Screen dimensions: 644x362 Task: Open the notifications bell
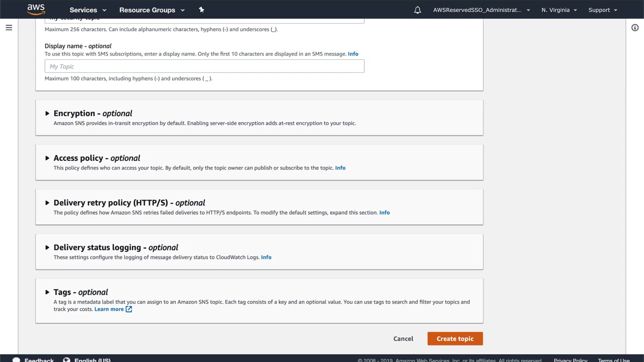(418, 10)
